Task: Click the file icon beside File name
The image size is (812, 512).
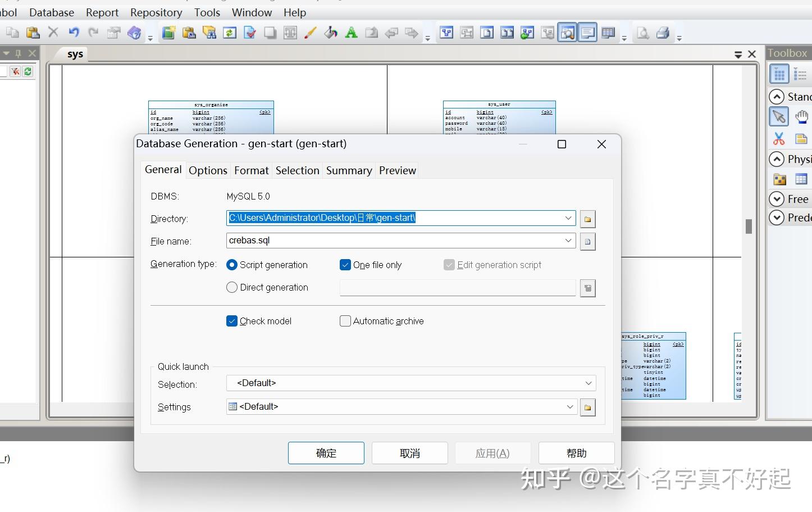Action: pos(588,241)
